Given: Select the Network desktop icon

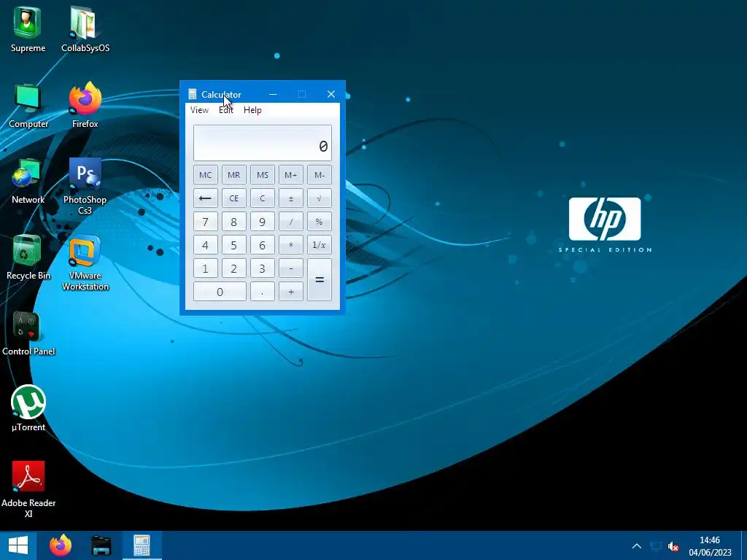Looking at the screenshot, I should [28, 182].
